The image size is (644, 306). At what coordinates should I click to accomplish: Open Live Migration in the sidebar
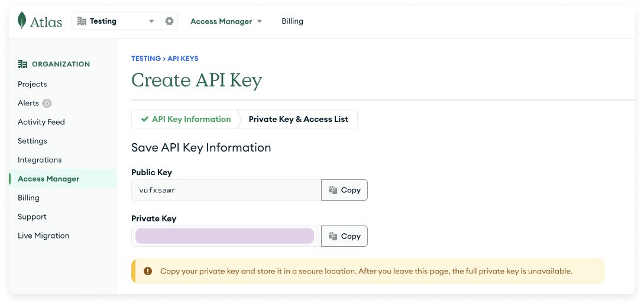click(x=44, y=236)
